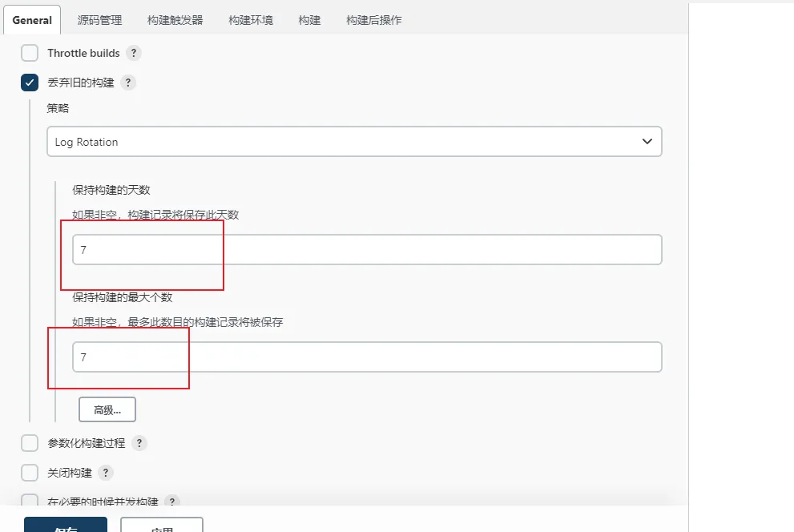Select the 构建 tab
Image resolution: width=794 pixels, height=532 pixels.
[x=309, y=20]
